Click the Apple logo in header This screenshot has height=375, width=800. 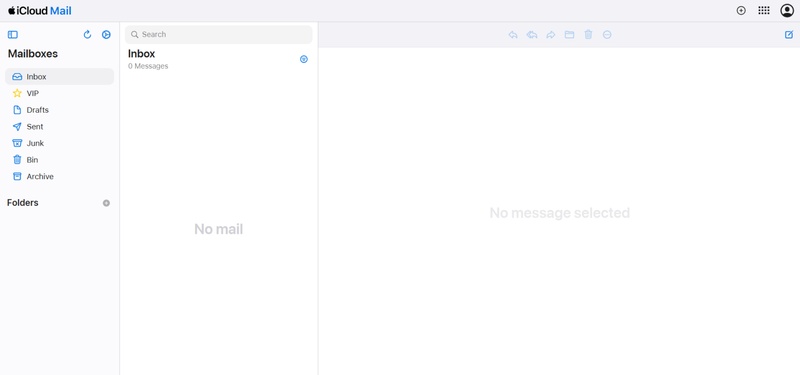pos(11,10)
